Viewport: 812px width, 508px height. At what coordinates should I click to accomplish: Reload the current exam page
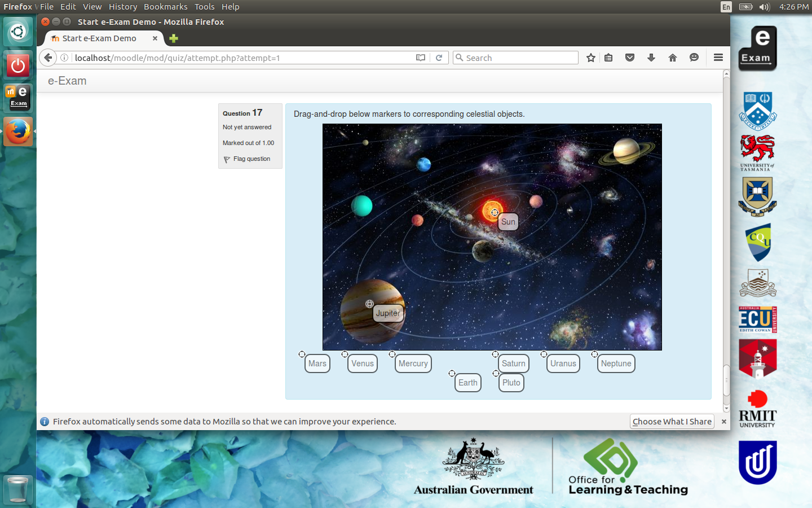coord(439,58)
